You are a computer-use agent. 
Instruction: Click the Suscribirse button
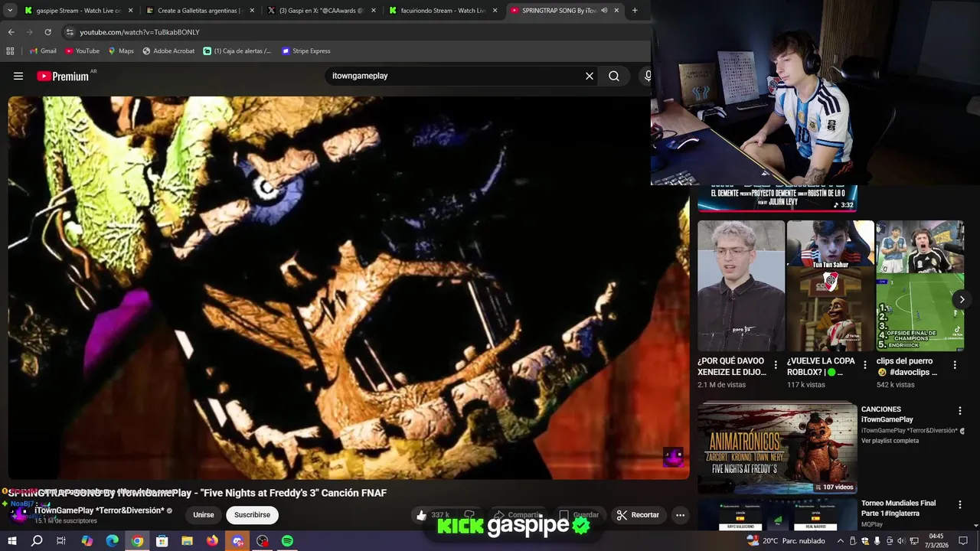pyautogui.click(x=252, y=515)
